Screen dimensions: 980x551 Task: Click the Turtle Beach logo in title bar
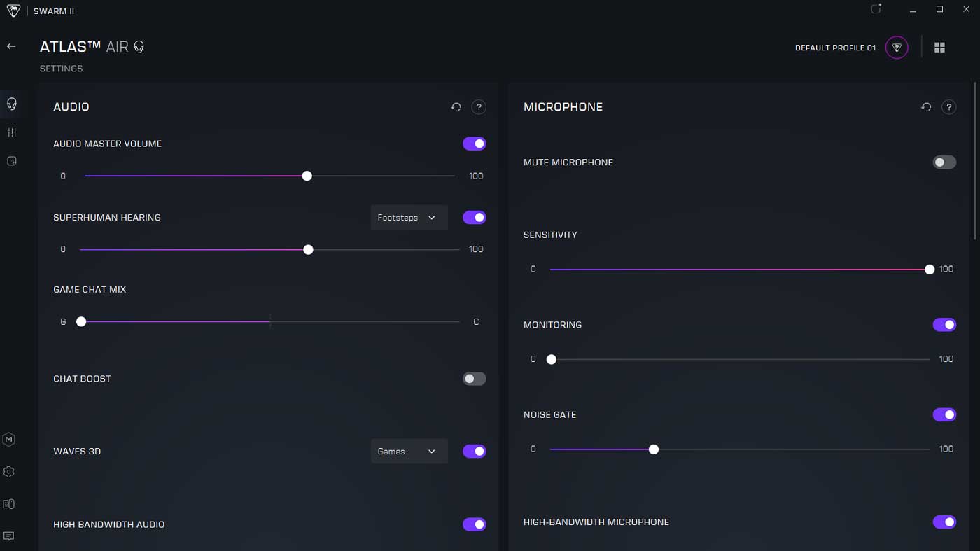[13, 11]
